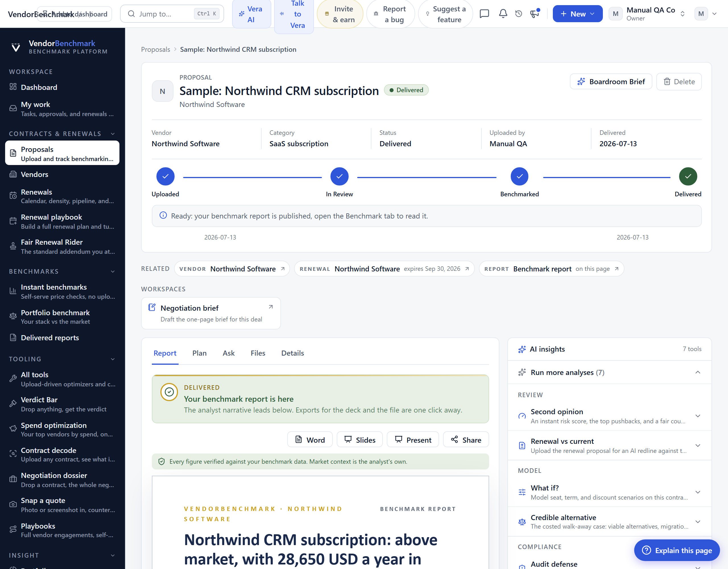Open the Negotiation brief workspace card
728x569 pixels.
pos(211,313)
